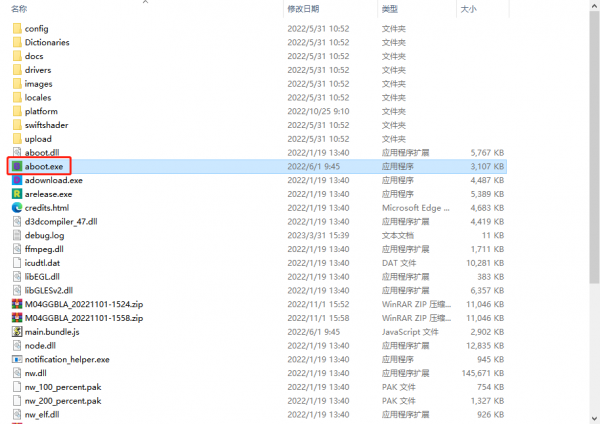The height and width of the screenshot is (424, 600).
Task: Select the M04GGBLA_20221101-1558.zip file name
Action: tap(85, 317)
